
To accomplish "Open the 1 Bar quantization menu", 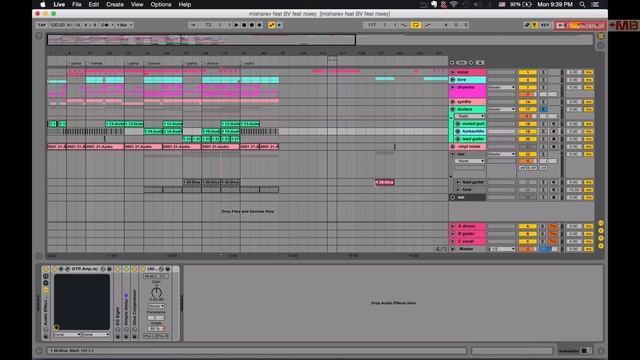I will point(124,25).
